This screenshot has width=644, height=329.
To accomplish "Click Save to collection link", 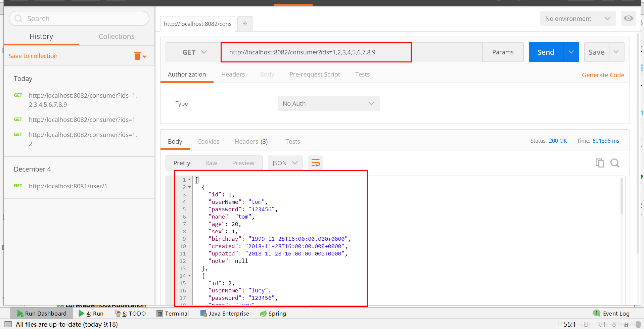I will coord(33,56).
